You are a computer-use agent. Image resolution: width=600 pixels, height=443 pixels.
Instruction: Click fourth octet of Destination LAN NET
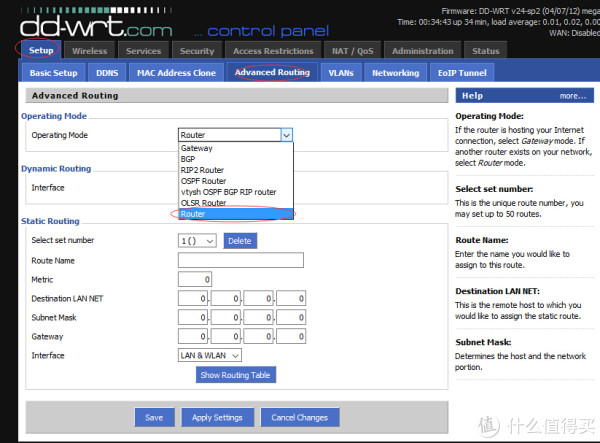click(291, 298)
